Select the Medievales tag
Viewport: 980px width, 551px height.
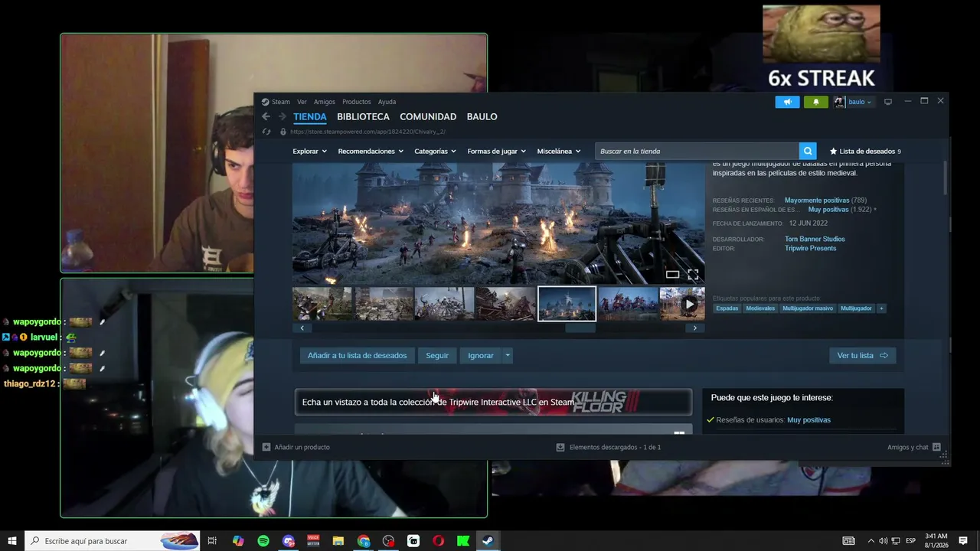760,308
